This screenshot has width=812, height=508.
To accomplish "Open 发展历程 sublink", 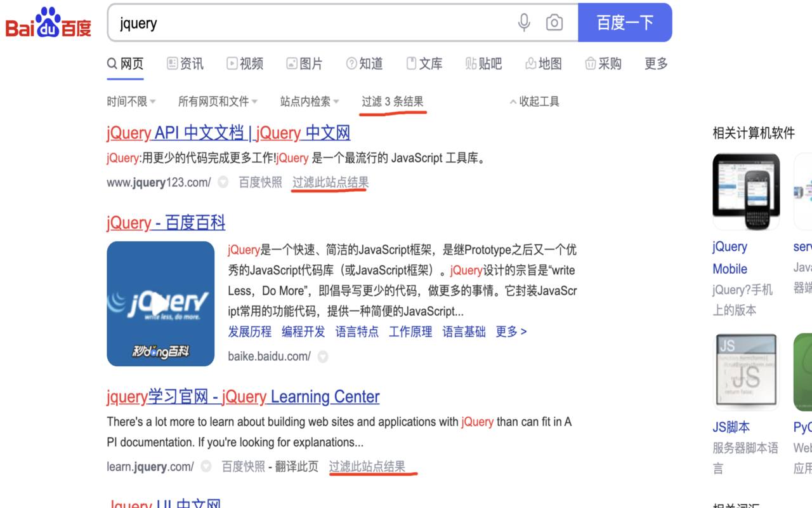I will (x=250, y=331).
